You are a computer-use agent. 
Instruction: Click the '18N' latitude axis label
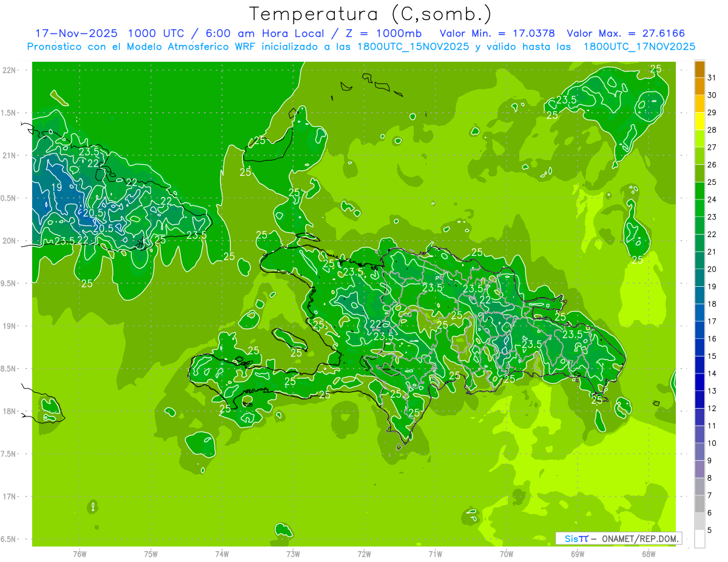(x=9, y=411)
